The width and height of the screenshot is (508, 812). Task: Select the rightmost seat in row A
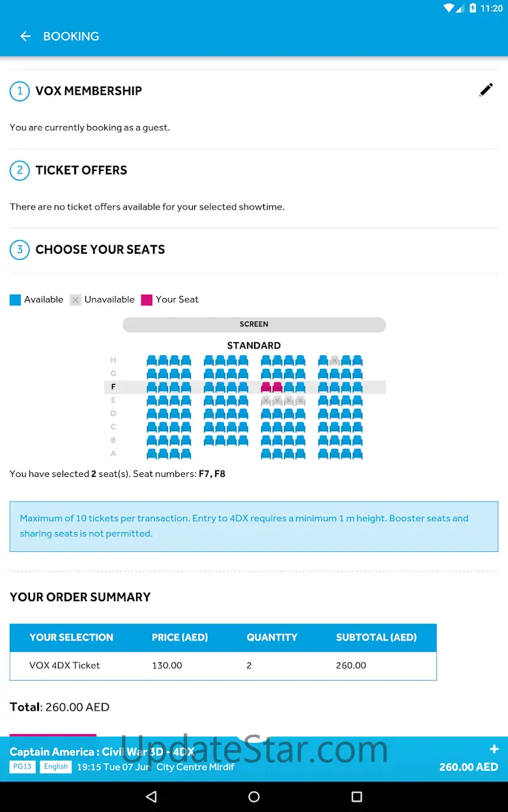[358, 454]
